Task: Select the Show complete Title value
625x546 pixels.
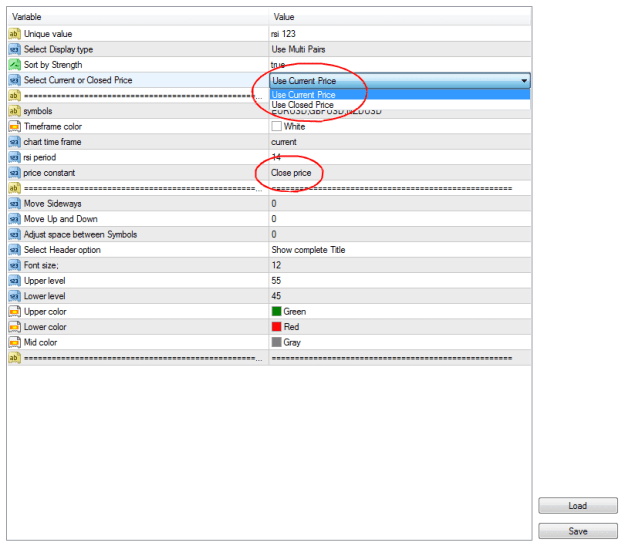Action: point(400,250)
